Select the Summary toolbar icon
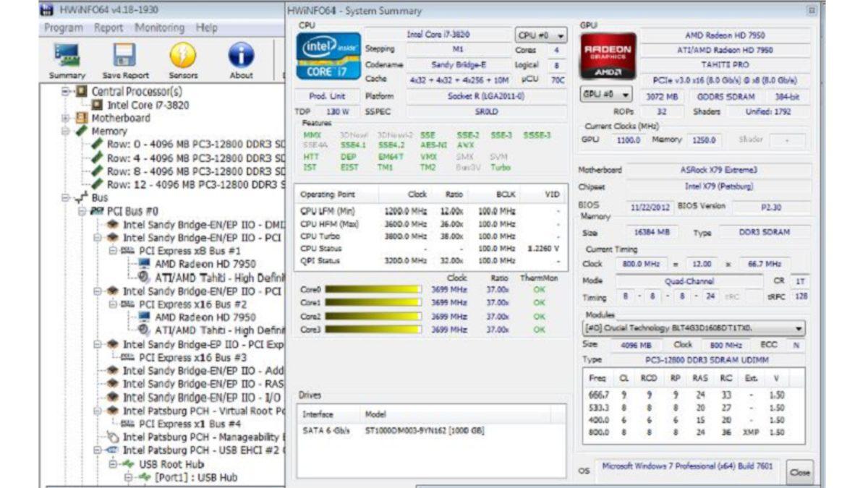Viewport: 868px width, 488px height. (x=64, y=54)
